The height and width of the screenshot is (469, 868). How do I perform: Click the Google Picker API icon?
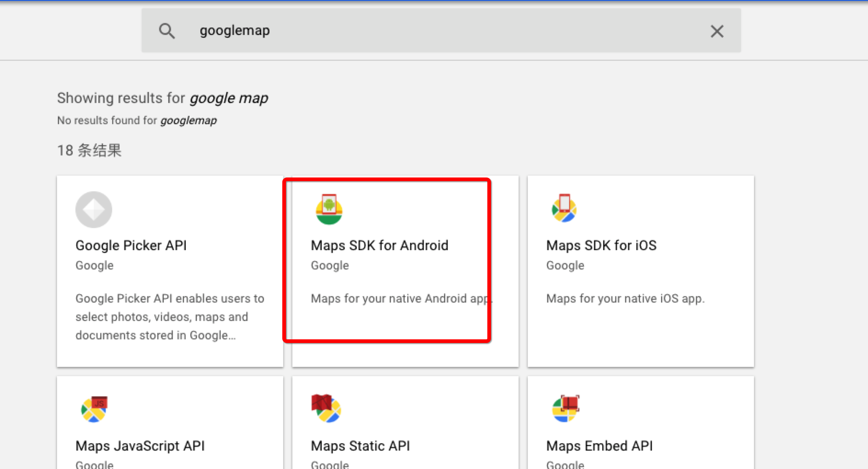[x=94, y=210]
